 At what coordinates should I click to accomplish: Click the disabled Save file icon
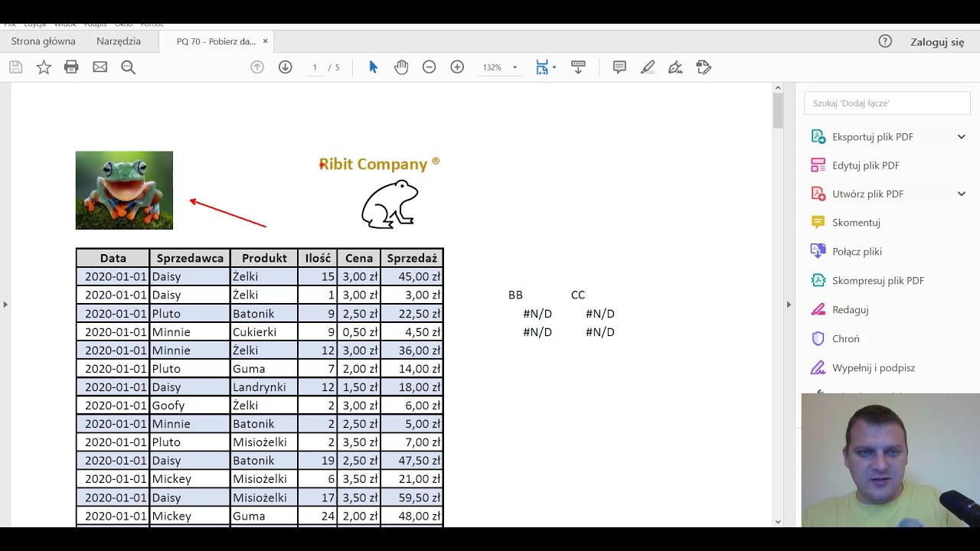[x=15, y=67]
